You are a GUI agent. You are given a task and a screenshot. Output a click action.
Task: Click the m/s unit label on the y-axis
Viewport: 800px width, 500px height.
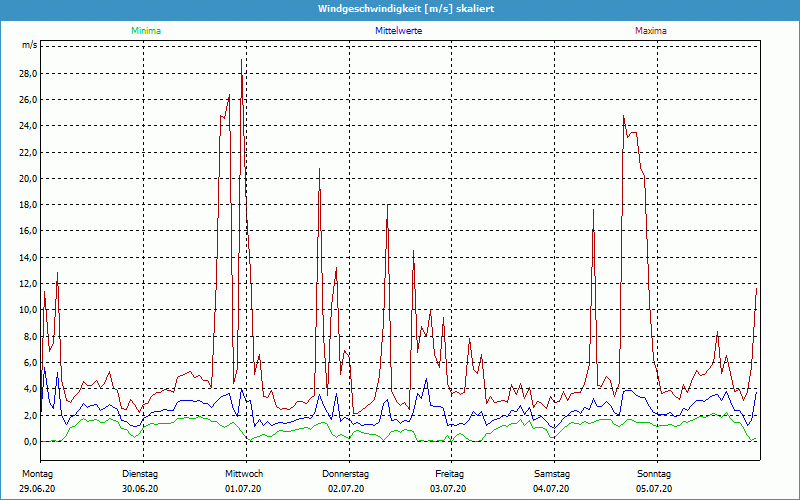[x=29, y=45]
